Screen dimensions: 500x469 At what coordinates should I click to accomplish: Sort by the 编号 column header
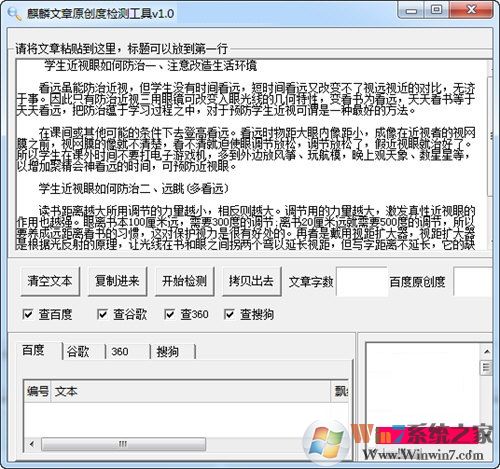[38, 391]
